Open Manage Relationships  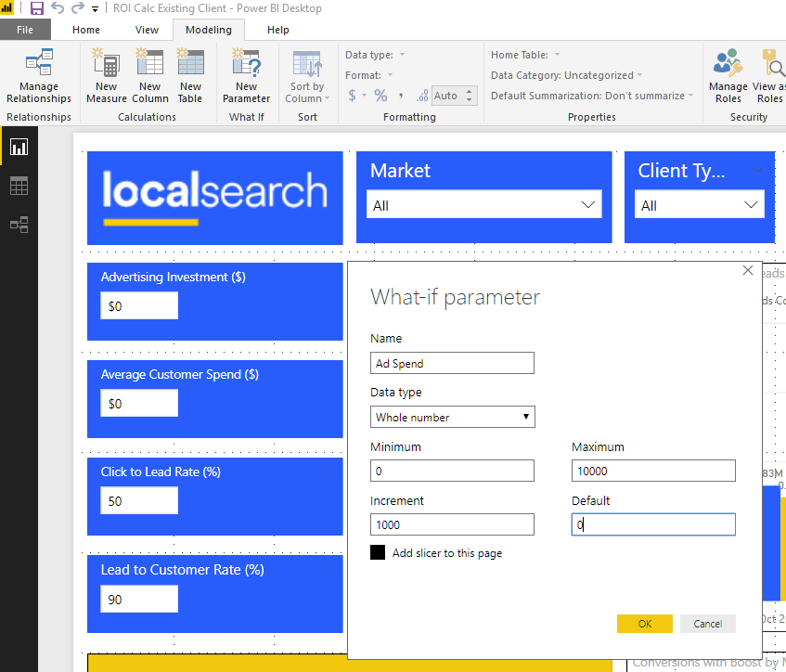[x=39, y=76]
